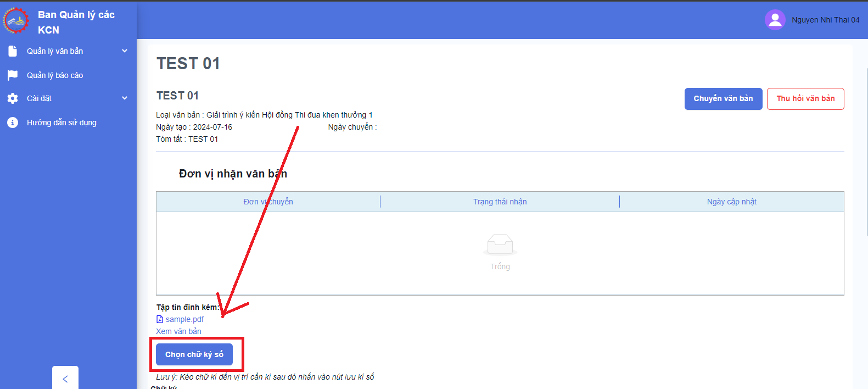Click the Lưu ý italic note text
868x389 pixels.
tap(265, 377)
